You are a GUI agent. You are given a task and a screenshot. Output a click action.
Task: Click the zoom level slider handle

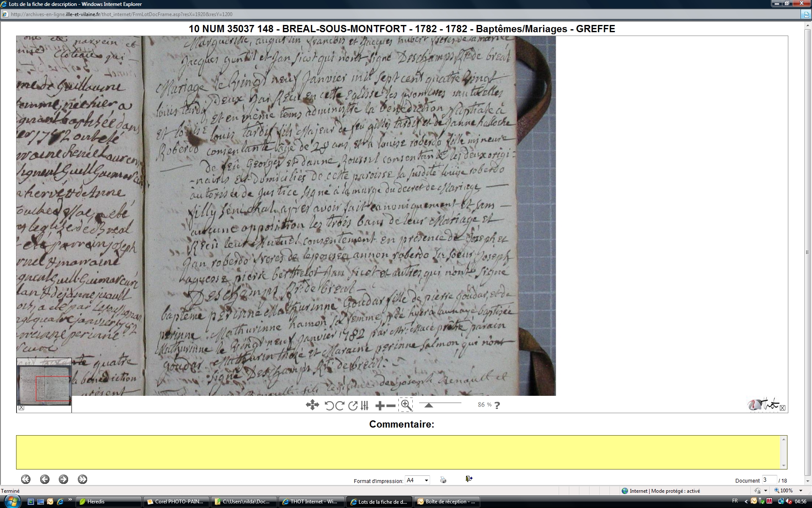click(x=428, y=405)
